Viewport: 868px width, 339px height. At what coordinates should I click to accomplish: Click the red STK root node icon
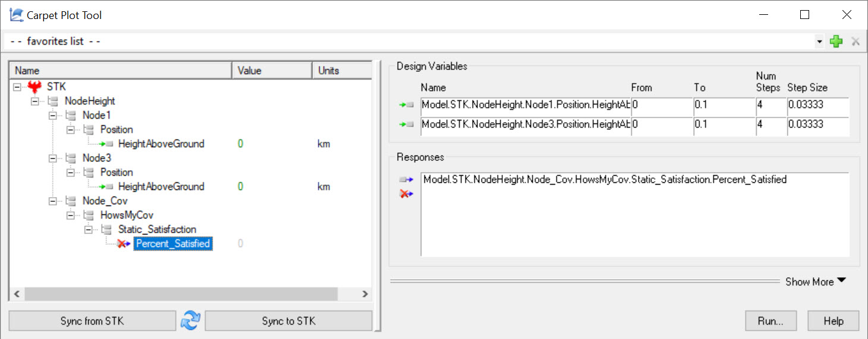coord(34,87)
